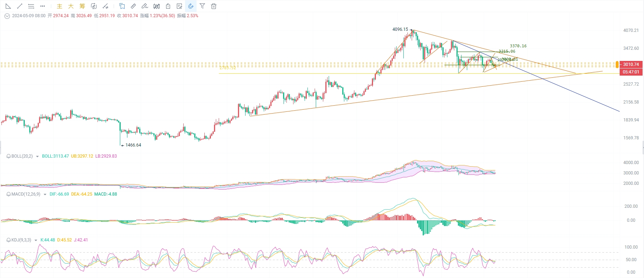Click the 05:47:01 countdown label

click(x=631, y=72)
